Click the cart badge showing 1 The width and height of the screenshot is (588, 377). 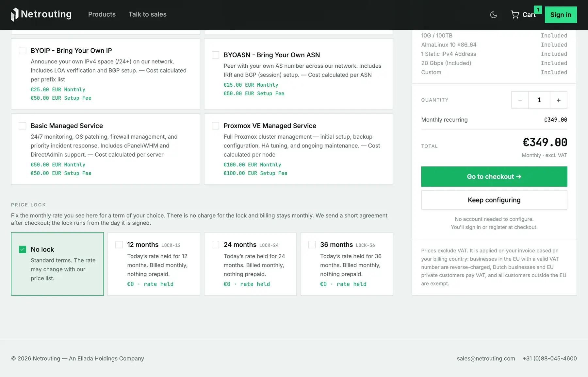point(538,10)
